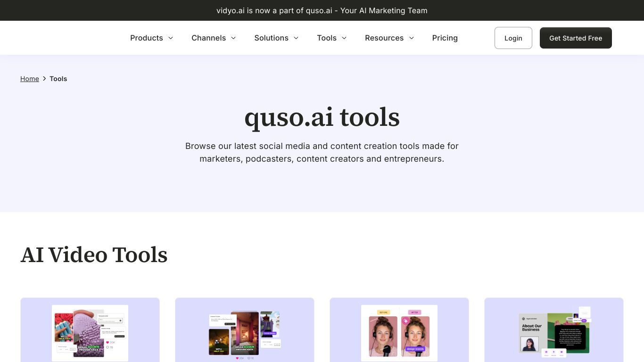
Task: Expand the Solutions chevron arrow
Action: coord(296,38)
